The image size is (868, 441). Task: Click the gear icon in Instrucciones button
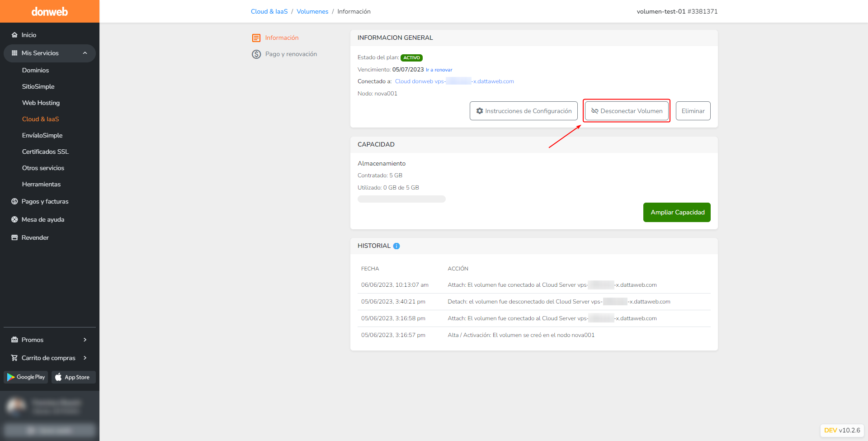tap(480, 111)
